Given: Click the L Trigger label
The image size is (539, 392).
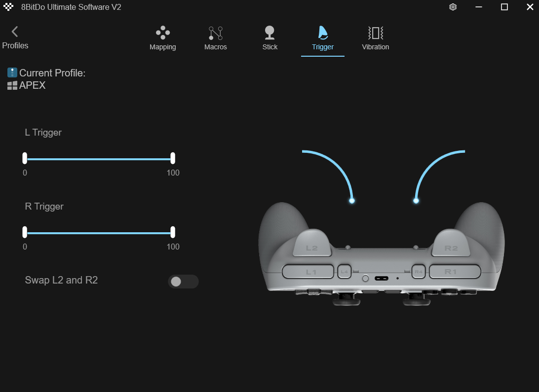Looking at the screenshot, I should 43,133.
